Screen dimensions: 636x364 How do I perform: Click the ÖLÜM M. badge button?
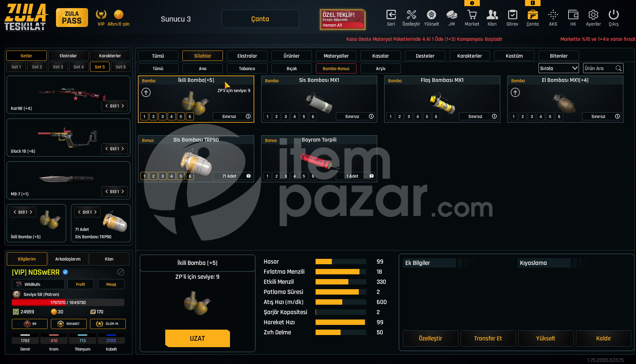108,324
